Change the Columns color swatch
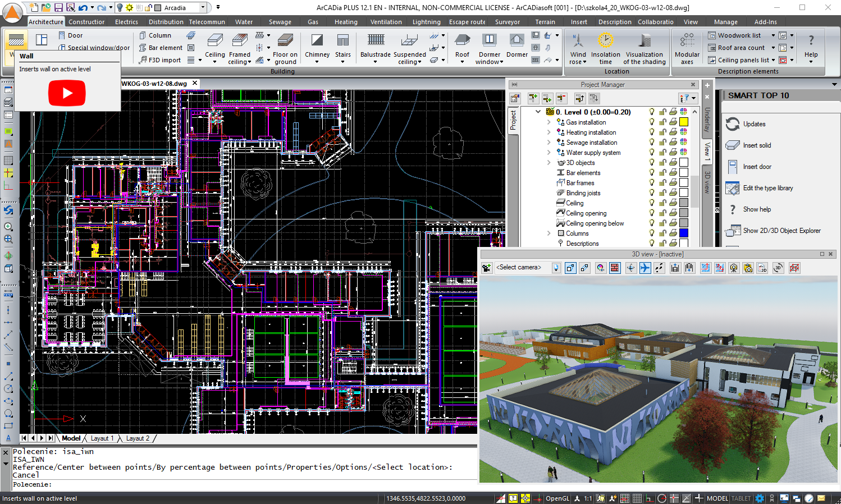The height and width of the screenshot is (504, 841). pos(684,232)
